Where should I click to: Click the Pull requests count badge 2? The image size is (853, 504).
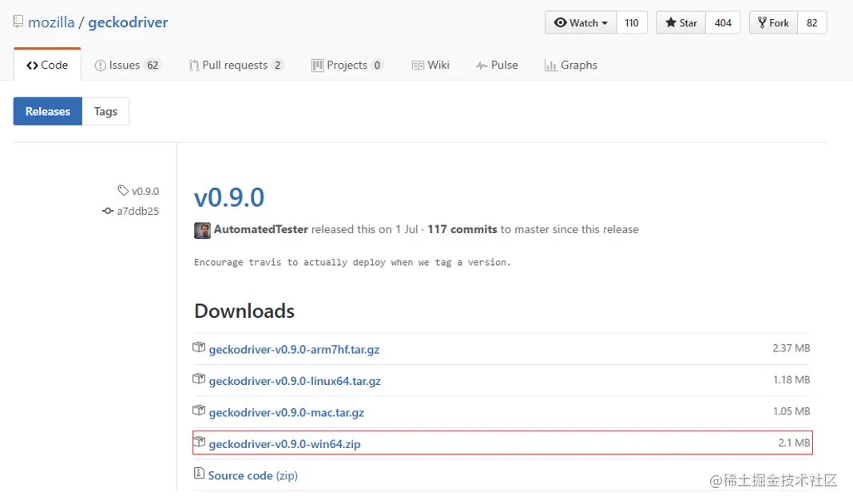point(277,65)
